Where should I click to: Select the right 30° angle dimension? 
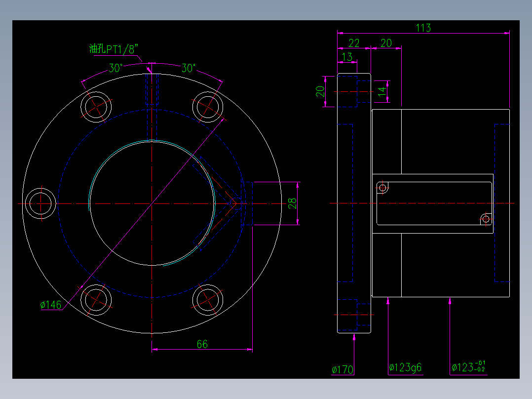point(189,68)
